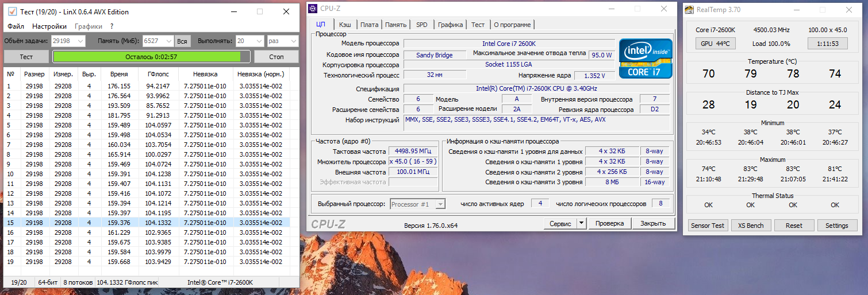Image resolution: width=868 pixels, height=295 pixels.
Task: Switch to the Память tab in CPU-Z
Action: coord(396,25)
